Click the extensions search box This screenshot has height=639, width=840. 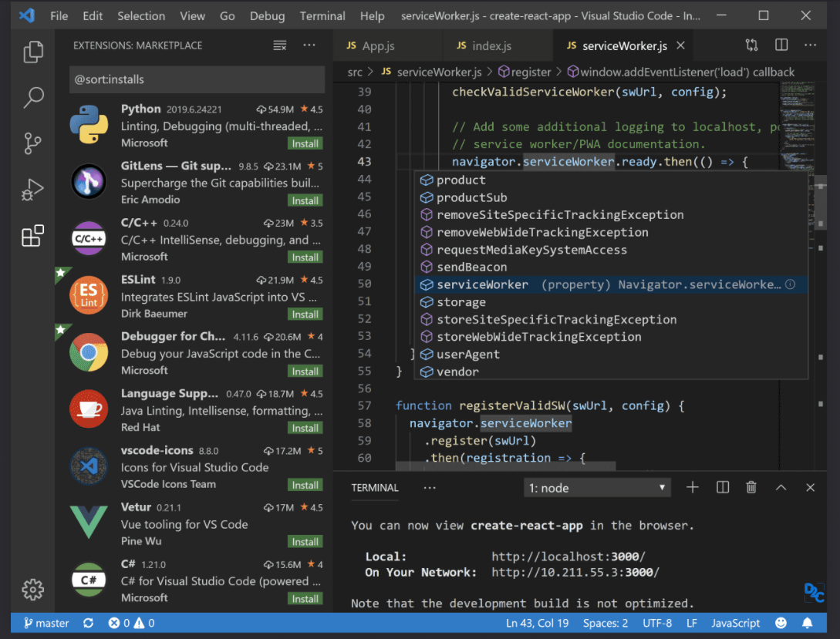pos(197,79)
